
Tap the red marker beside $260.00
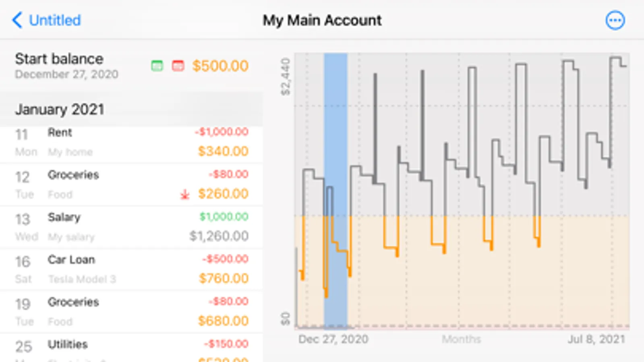click(185, 195)
